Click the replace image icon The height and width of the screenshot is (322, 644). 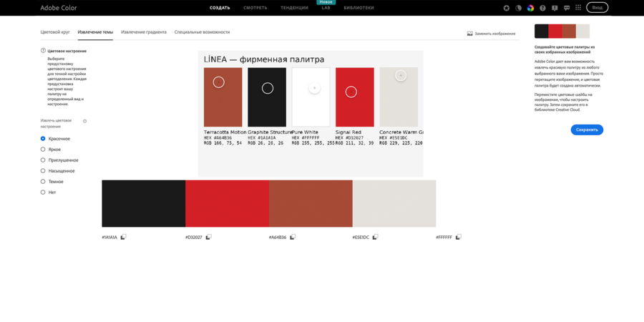(x=470, y=34)
